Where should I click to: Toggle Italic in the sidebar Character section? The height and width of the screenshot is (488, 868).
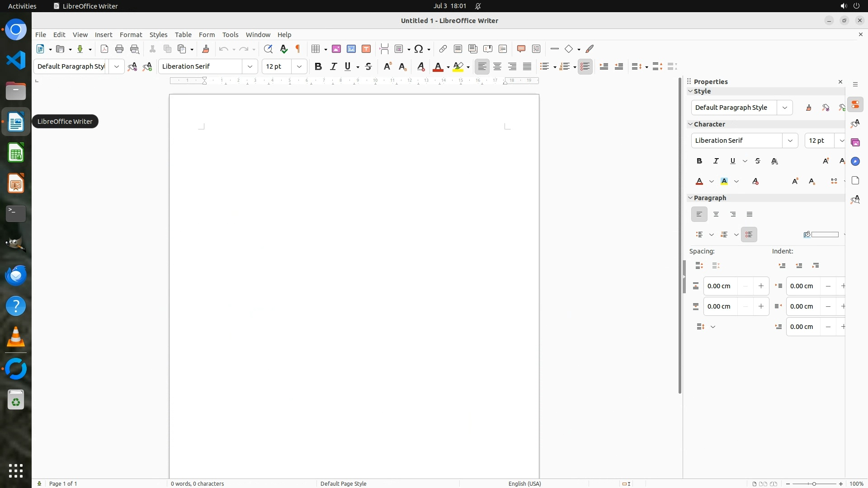click(716, 161)
